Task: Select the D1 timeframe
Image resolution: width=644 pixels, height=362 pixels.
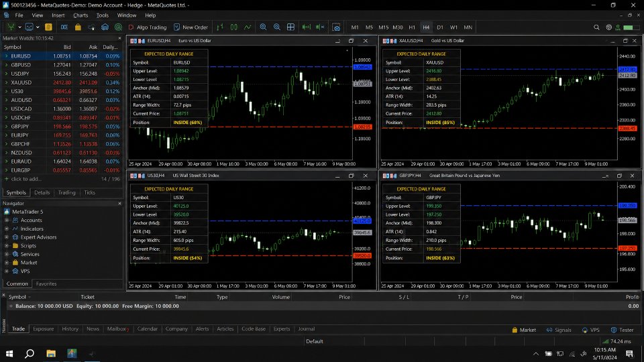Action: (x=440, y=27)
